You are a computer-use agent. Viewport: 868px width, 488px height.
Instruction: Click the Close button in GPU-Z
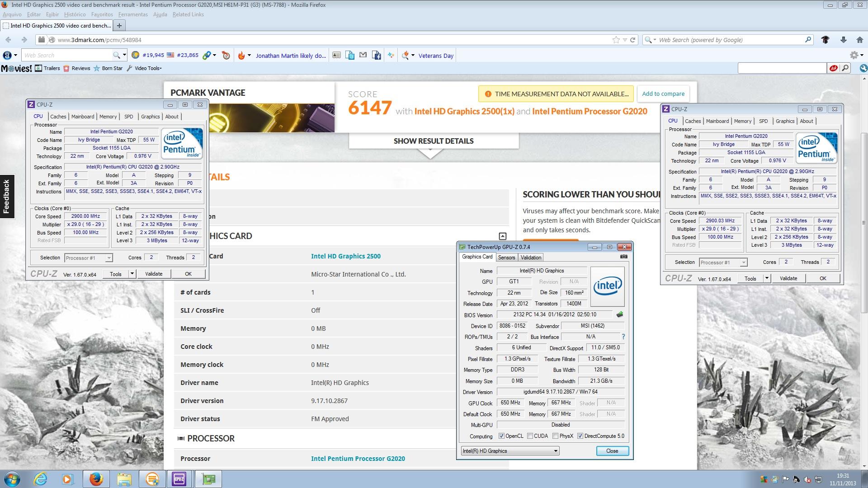pos(612,451)
